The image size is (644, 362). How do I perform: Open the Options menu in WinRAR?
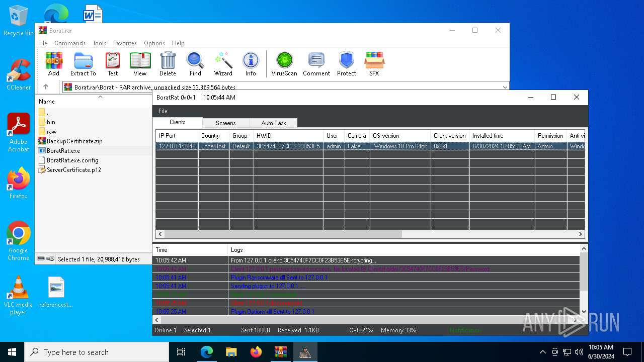click(154, 43)
